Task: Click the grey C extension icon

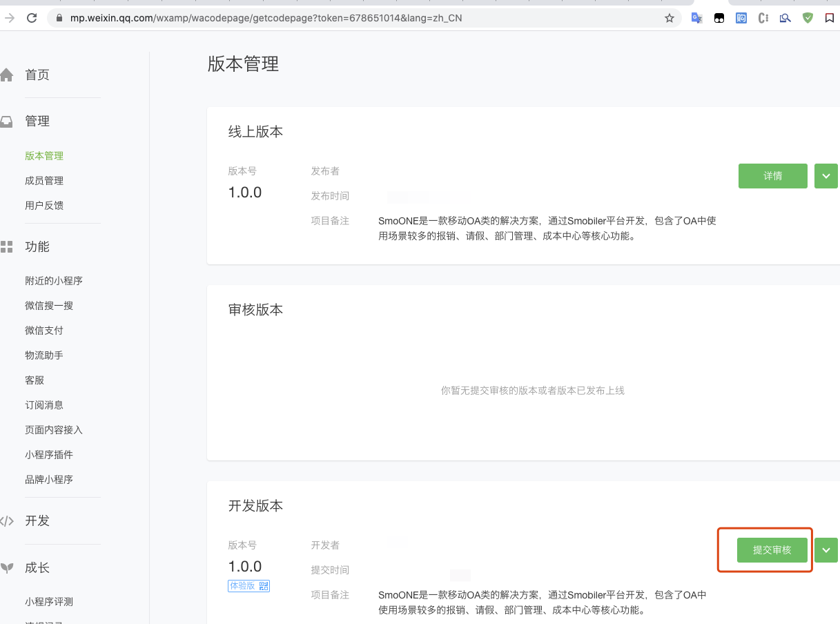Action: (x=763, y=19)
